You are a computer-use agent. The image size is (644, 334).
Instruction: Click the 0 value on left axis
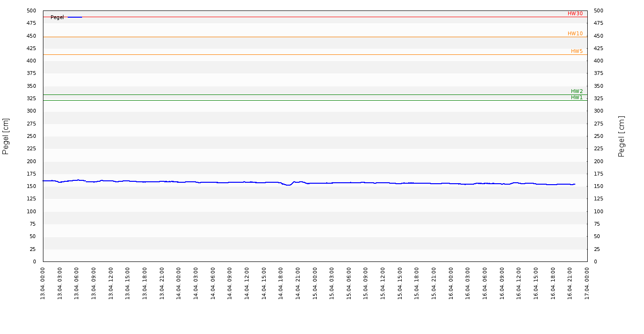click(x=34, y=262)
